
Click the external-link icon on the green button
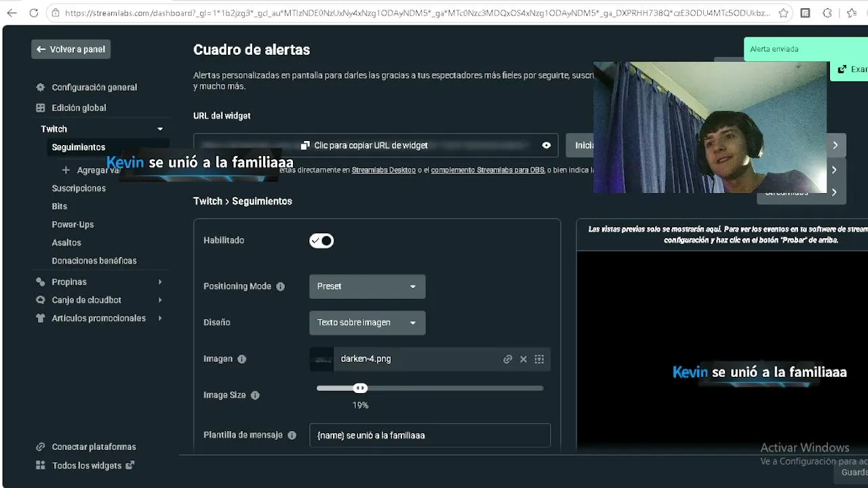pyautogui.click(x=842, y=69)
